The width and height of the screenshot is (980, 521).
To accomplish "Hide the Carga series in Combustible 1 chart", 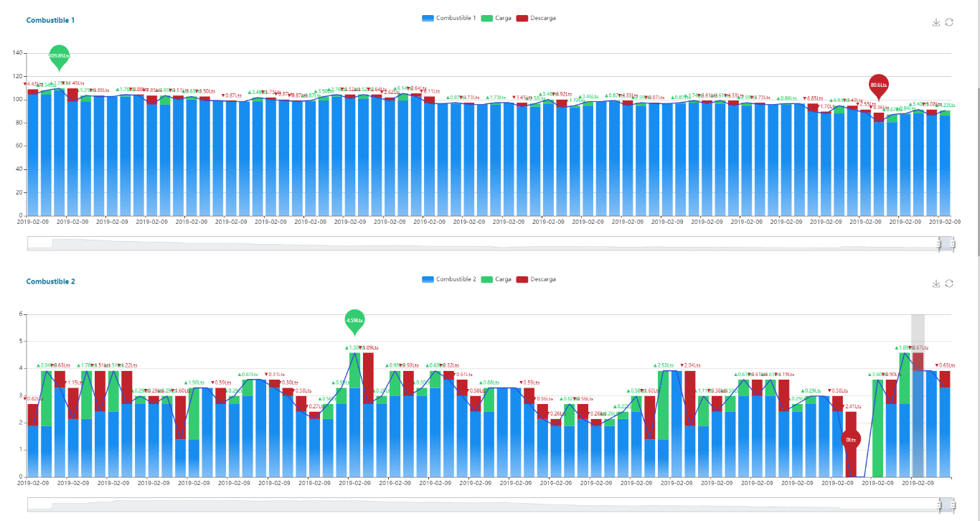I will (496, 18).
